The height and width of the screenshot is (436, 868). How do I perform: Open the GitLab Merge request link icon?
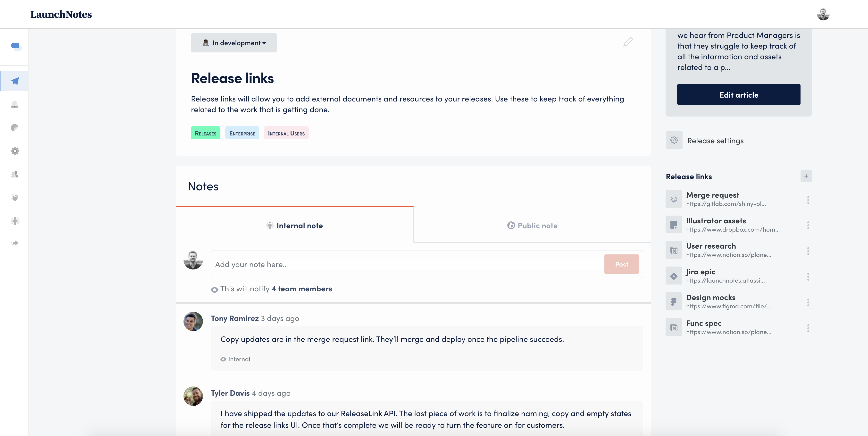674,199
